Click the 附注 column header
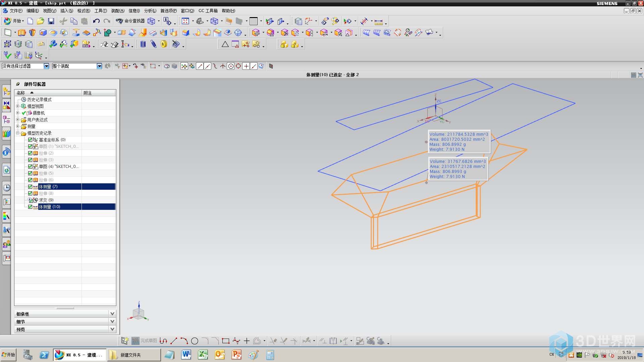 (99, 93)
